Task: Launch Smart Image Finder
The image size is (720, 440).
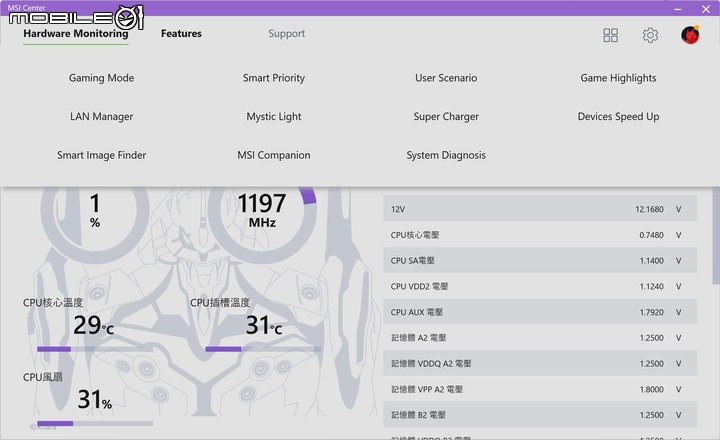Action: pyautogui.click(x=101, y=155)
